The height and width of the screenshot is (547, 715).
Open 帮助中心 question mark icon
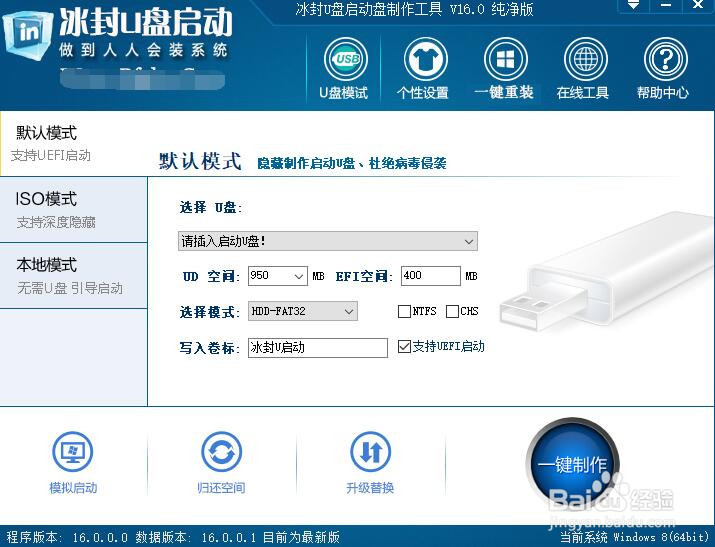click(x=666, y=59)
